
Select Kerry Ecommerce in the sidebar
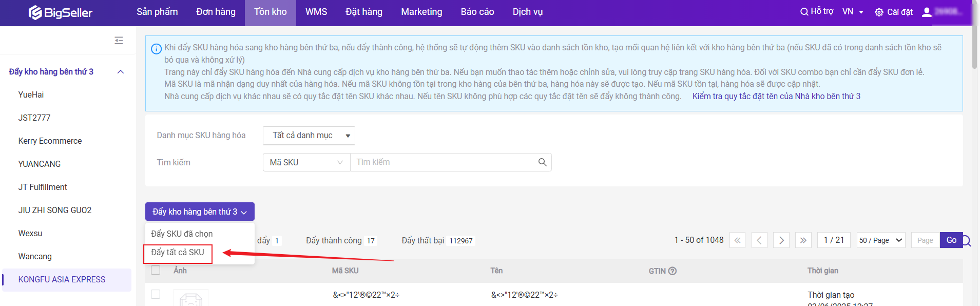pyautogui.click(x=50, y=141)
